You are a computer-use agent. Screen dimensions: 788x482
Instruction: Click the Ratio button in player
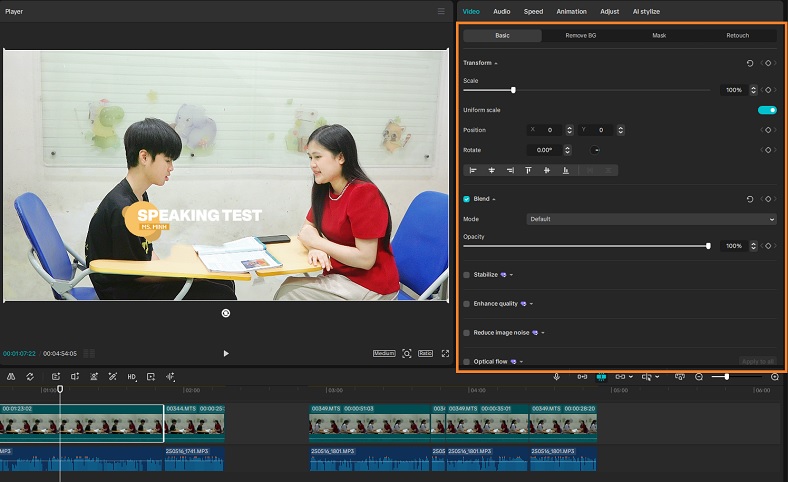(x=425, y=354)
